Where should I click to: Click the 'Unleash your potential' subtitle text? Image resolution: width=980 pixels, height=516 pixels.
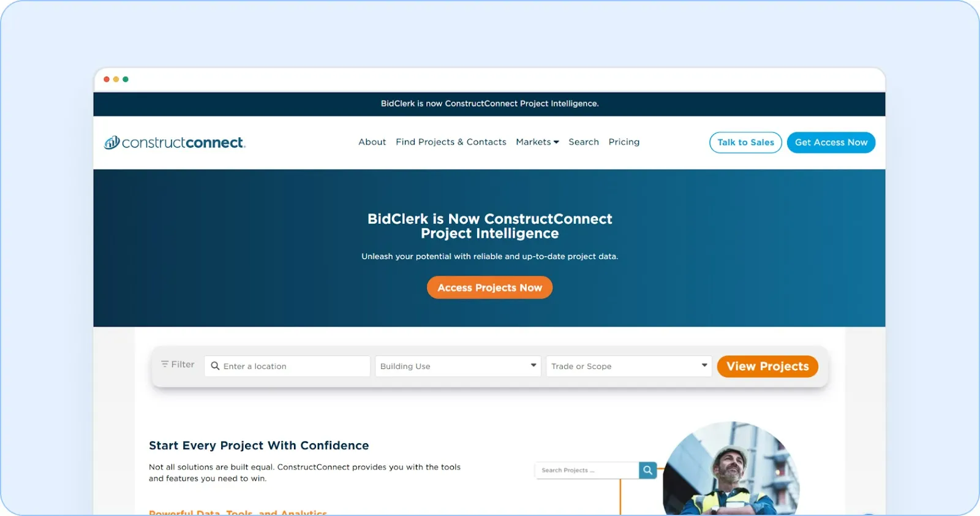pos(489,256)
